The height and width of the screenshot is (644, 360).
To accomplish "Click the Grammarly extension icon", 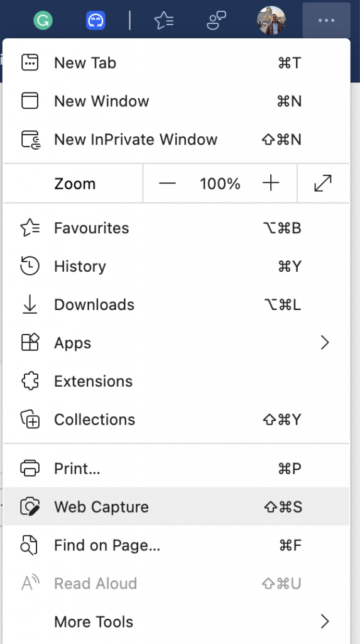I will [x=43, y=20].
